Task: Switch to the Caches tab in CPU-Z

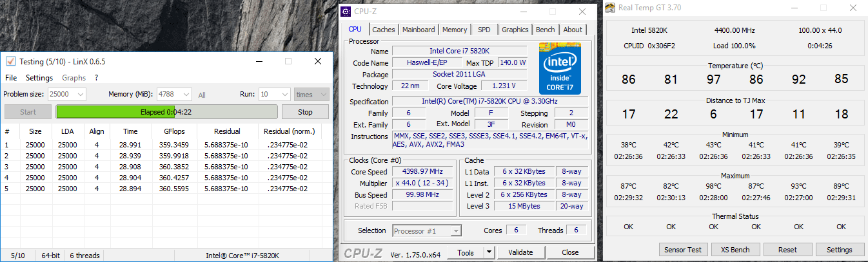Action: [x=384, y=30]
